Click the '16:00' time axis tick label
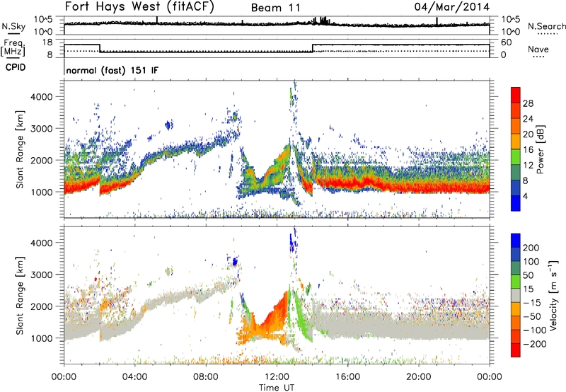The image size is (566, 392). point(347,377)
